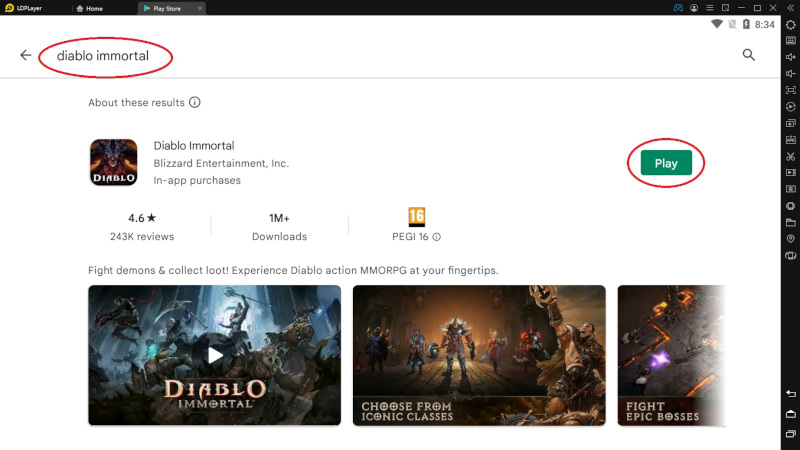Image resolution: width=800 pixels, height=450 pixels.
Task: Select the Play Store tab
Action: (166, 8)
